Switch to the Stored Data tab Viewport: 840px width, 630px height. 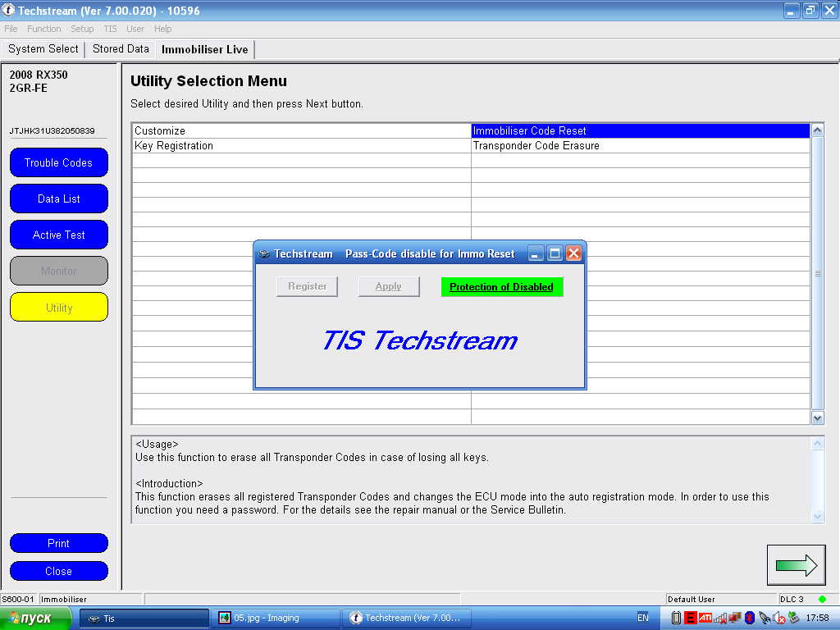click(121, 49)
